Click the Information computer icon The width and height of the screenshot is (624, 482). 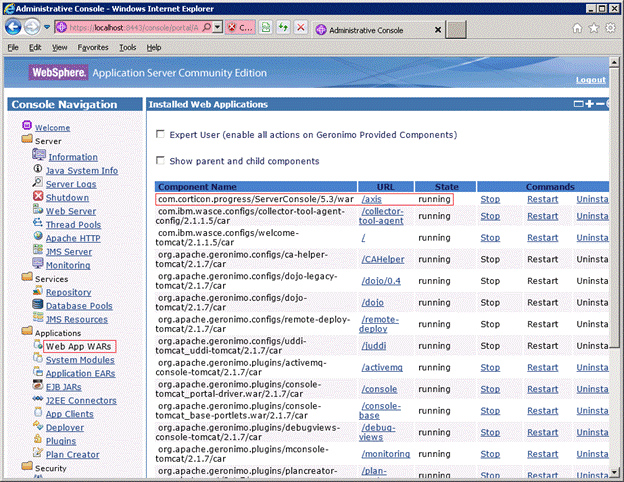click(39, 154)
